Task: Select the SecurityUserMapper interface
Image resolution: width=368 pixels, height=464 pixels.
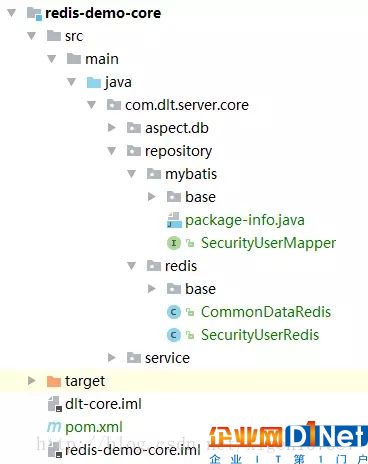Action: tap(268, 243)
